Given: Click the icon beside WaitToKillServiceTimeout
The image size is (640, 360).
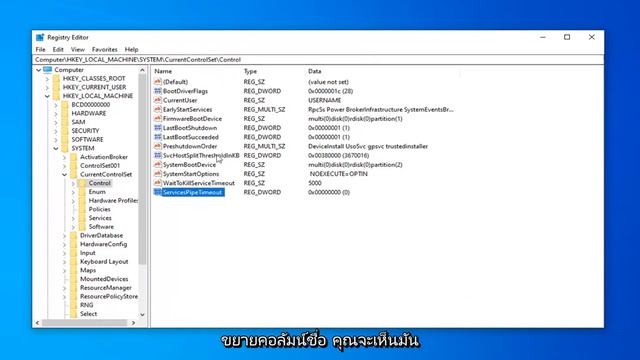Looking at the screenshot, I should coord(158,183).
